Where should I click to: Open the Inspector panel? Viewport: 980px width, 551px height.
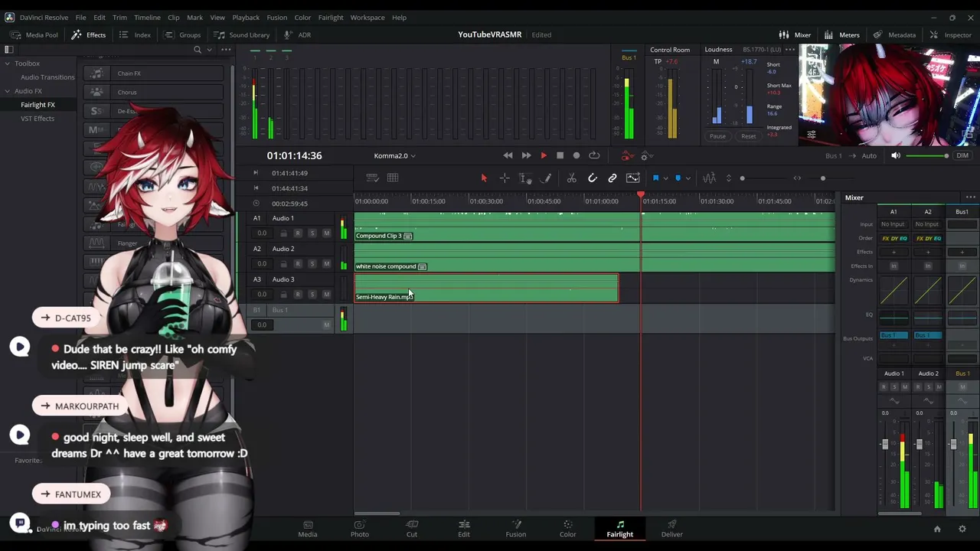[x=950, y=34]
